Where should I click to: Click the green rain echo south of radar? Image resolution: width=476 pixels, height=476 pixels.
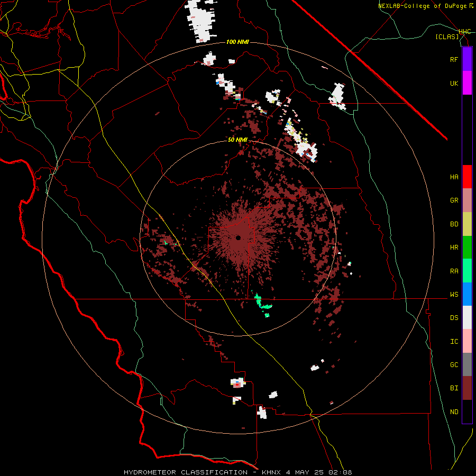click(262, 304)
